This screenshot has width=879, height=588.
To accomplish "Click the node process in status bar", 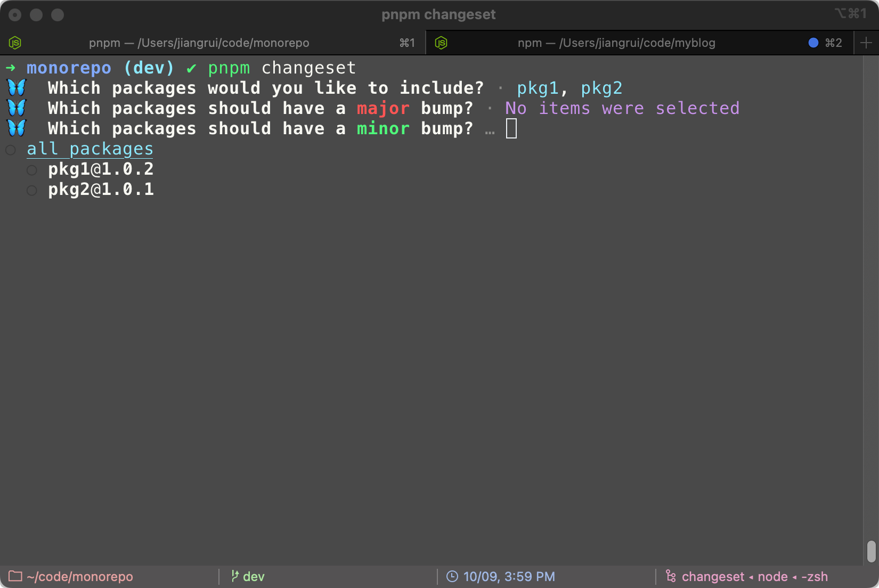I will [772, 576].
